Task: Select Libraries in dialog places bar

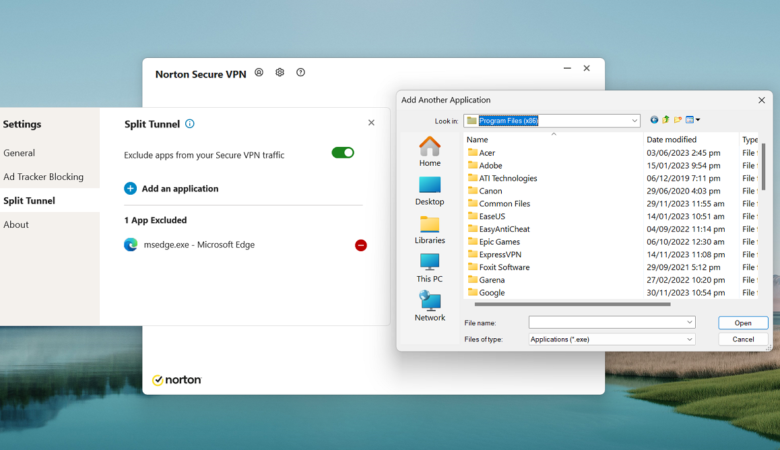Action: (x=429, y=230)
